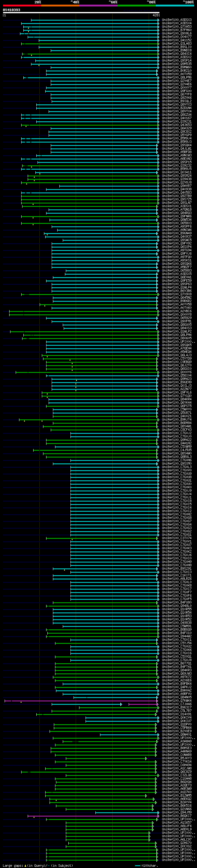Open hit UniRef100_Q67YF8
This screenshot has width=197, height=868.
pyautogui.click(x=177, y=94)
